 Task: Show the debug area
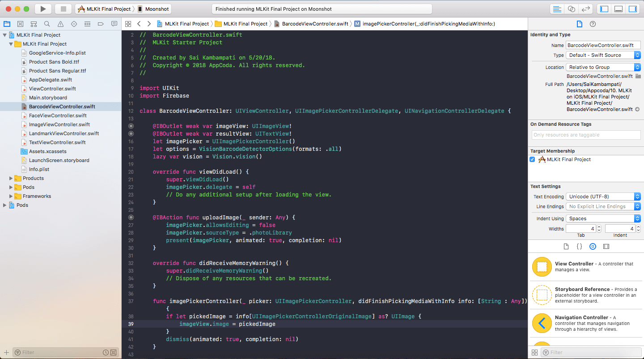pos(619,9)
